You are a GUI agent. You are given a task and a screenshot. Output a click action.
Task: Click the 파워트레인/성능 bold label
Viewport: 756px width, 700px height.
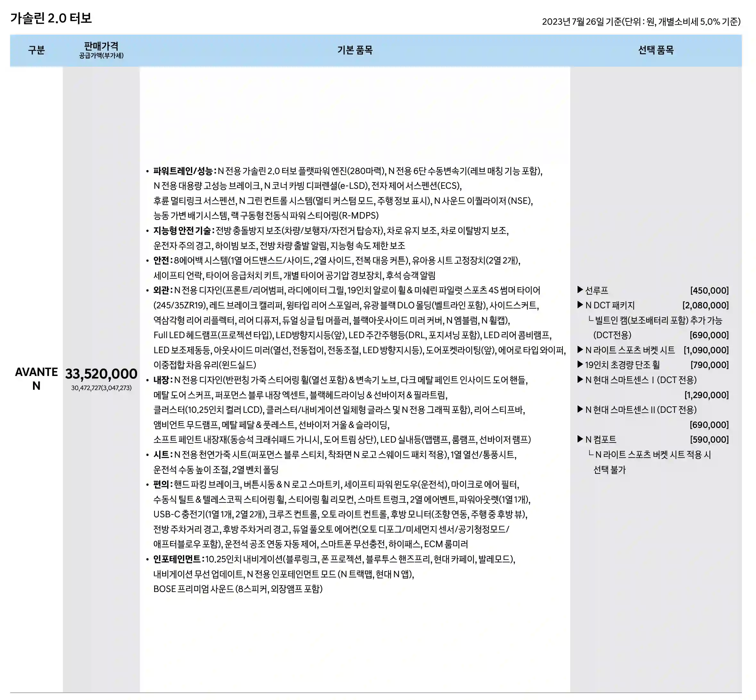coord(185,171)
